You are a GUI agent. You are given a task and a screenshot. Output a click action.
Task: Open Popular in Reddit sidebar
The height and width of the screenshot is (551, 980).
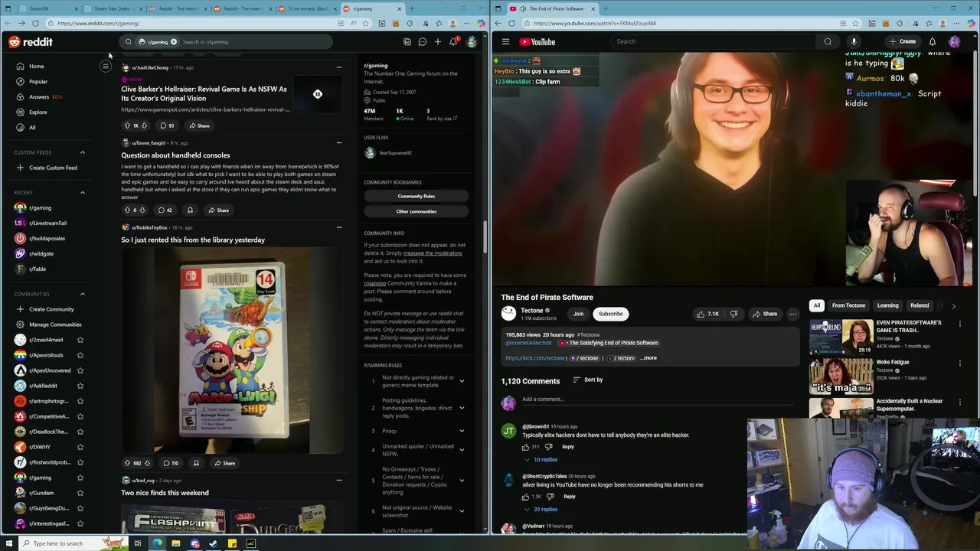tap(38, 82)
